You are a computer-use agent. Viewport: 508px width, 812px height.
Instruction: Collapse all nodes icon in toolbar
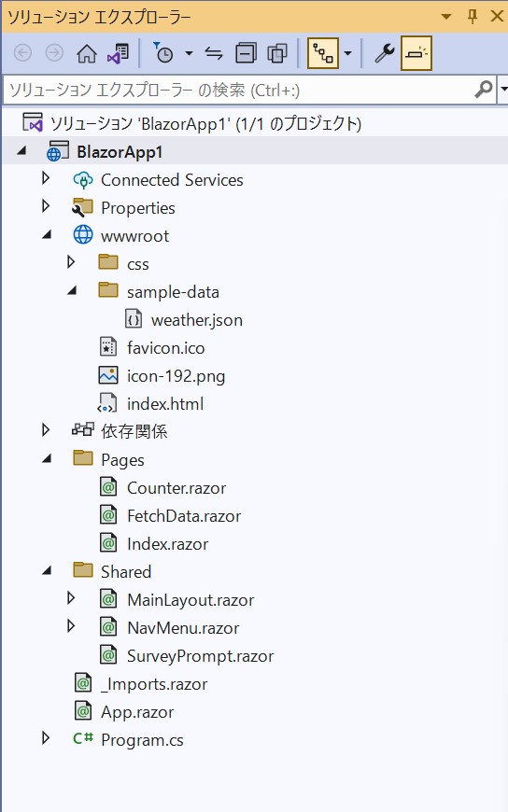tap(246, 53)
